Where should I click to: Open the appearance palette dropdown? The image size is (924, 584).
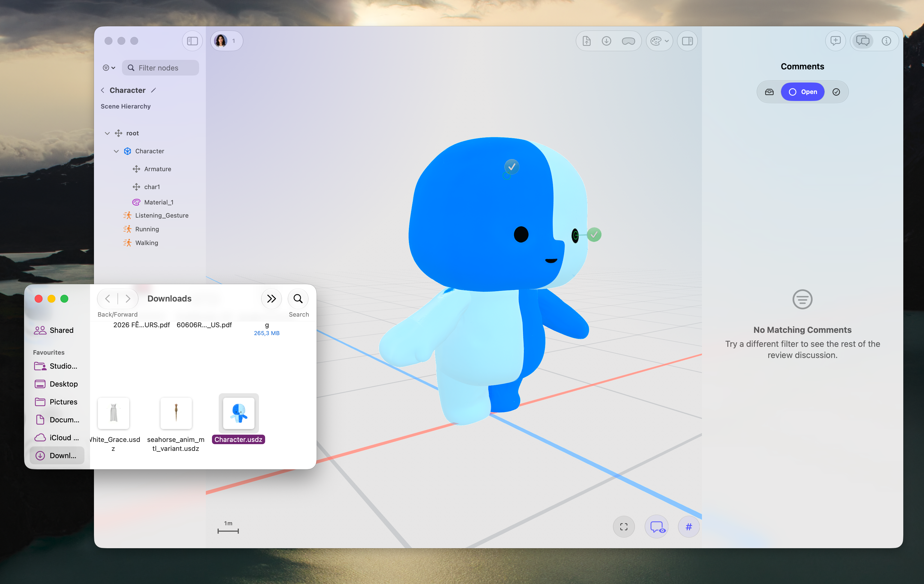coord(659,41)
